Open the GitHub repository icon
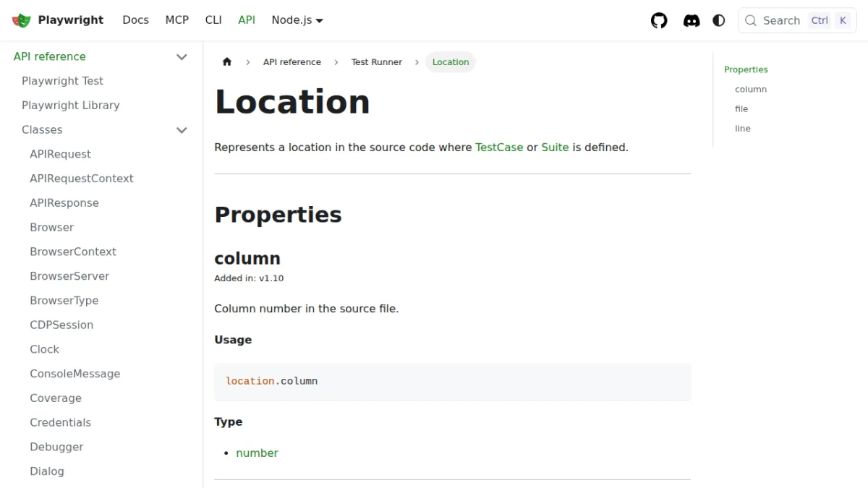This screenshot has height=488, width=868. point(659,20)
